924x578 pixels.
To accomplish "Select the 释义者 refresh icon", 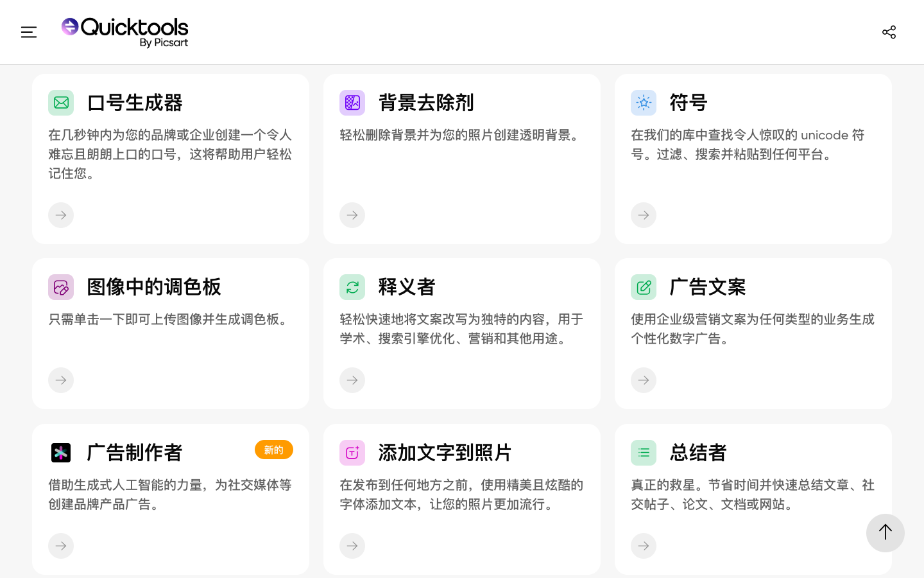I will click(x=352, y=287).
